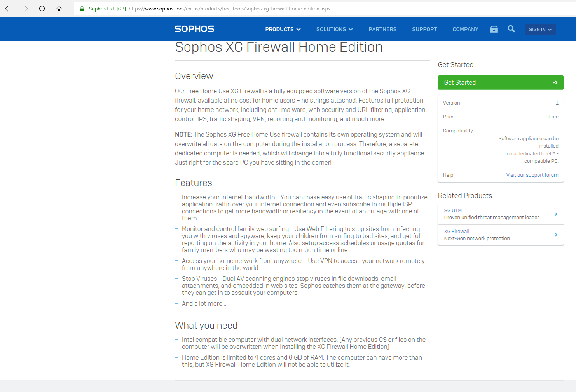Click the Overview heading
Image resolution: width=576 pixels, height=392 pixels.
[x=194, y=76]
